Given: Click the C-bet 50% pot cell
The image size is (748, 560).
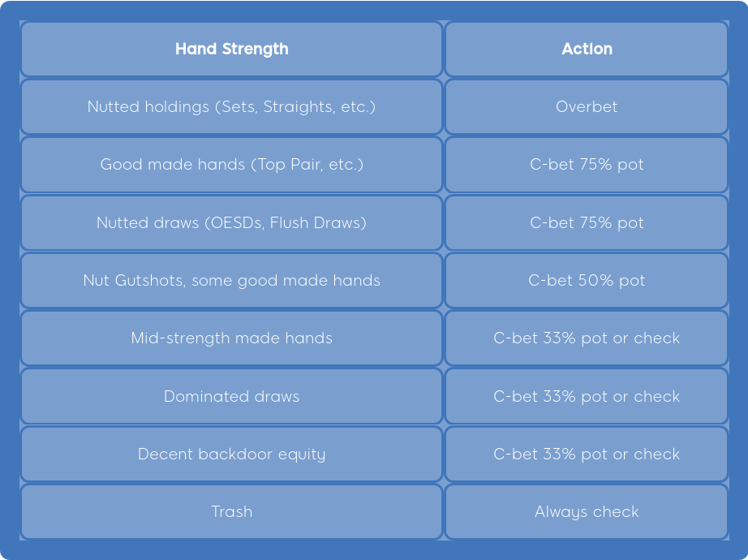Looking at the screenshot, I should click(x=587, y=281).
